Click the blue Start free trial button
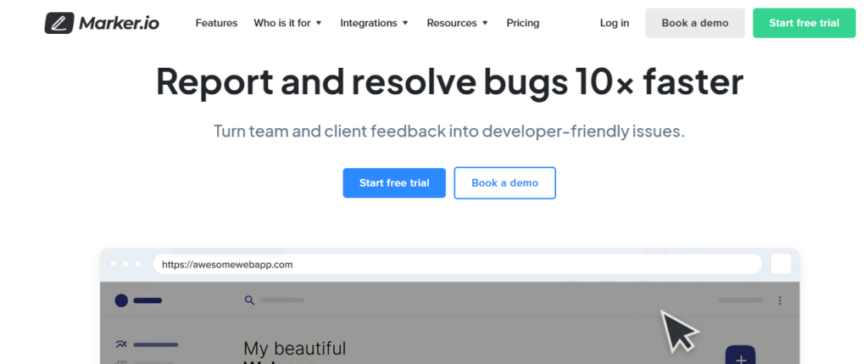This screenshot has height=364, width=868. pyautogui.click(x=394, y=182)
